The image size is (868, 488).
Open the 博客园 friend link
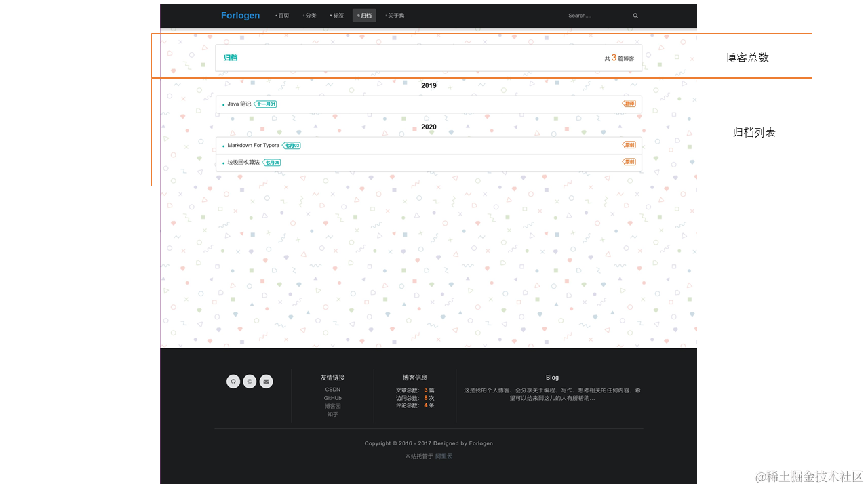pos(332,406)
